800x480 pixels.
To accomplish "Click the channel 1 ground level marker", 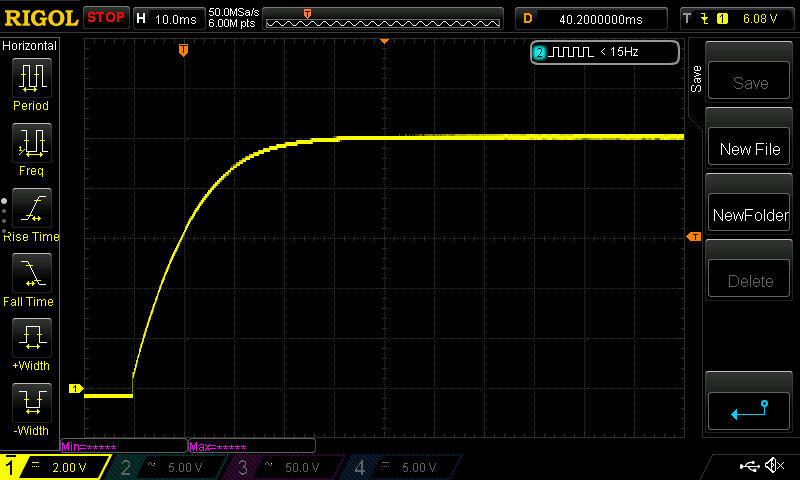I will coord(76,389).
